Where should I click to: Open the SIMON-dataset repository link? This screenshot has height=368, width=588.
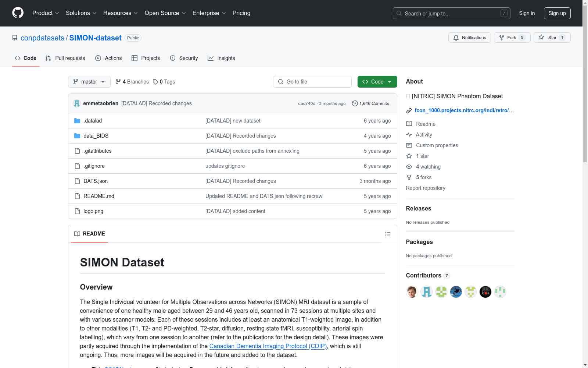96,38
